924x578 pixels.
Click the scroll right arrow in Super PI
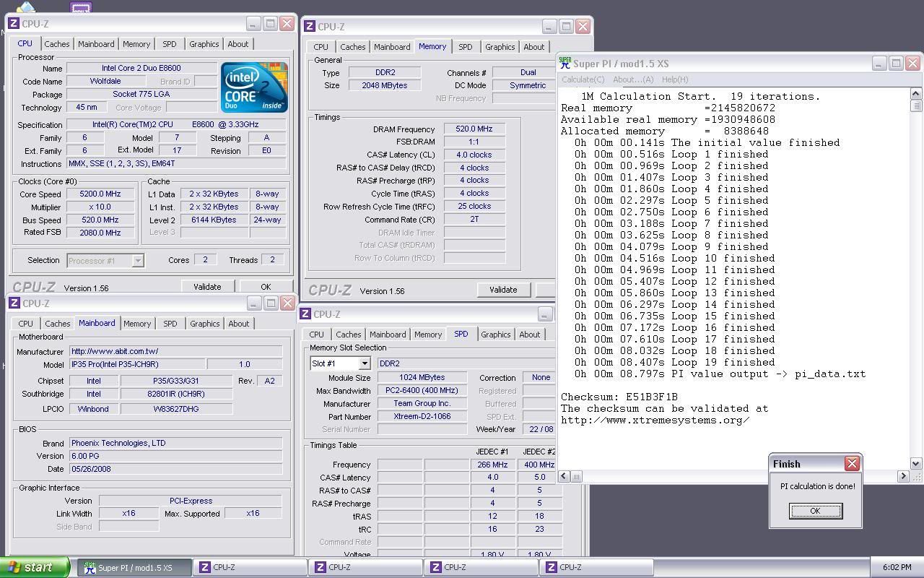(903, 476)
